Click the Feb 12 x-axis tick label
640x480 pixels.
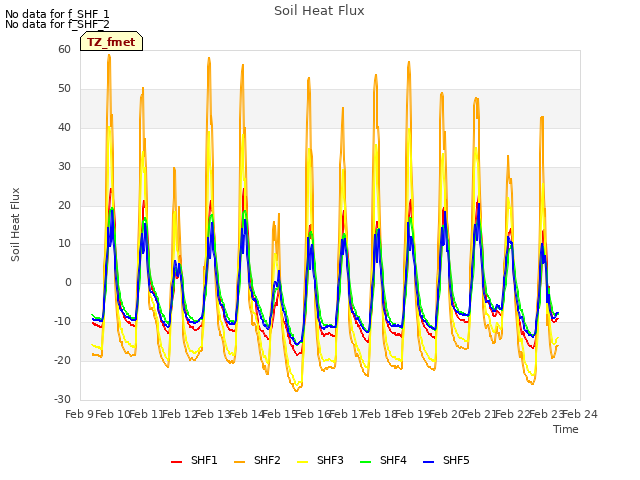[x=180, y=414]
